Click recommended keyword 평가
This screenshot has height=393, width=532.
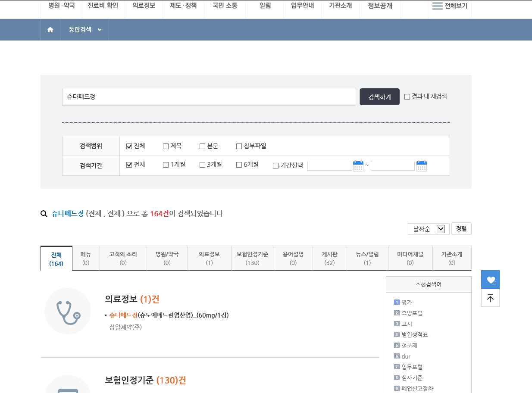407,302
